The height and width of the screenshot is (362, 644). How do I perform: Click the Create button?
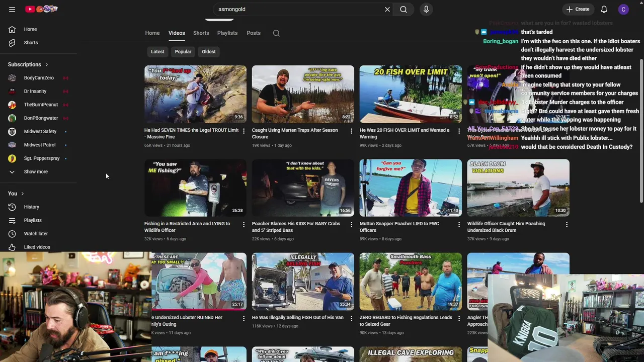[x=578, y=9]
